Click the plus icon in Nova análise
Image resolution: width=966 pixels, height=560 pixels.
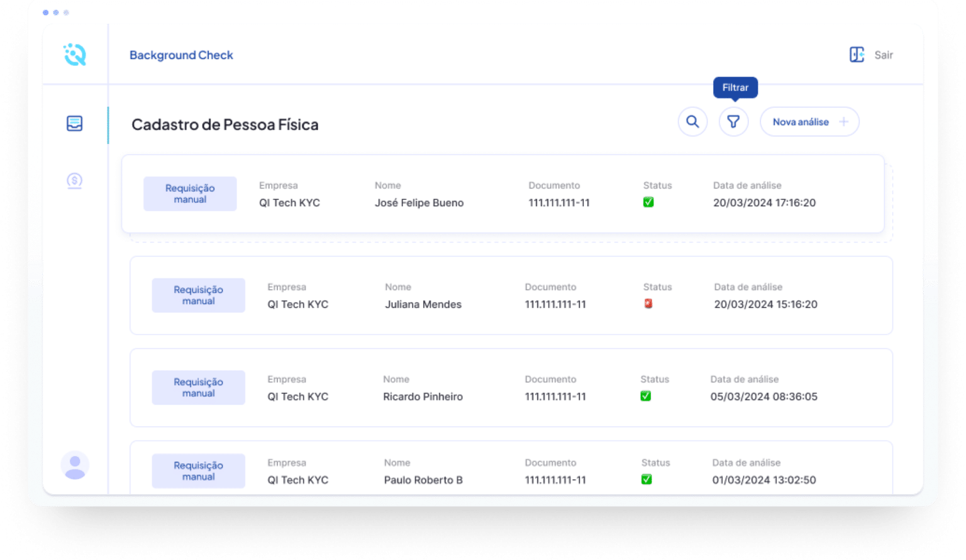[844, 122]
